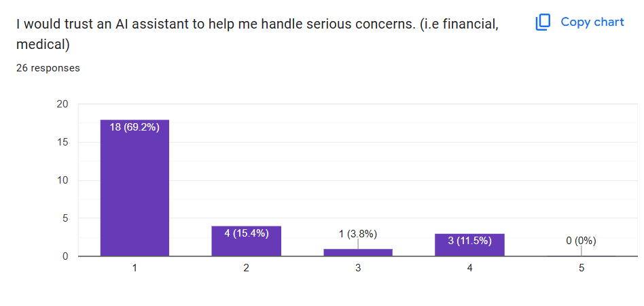Click the "0 (0%)" data label
Image resolution: width=644 pixels, height=306 pixels.
click(x=581, y=241)
